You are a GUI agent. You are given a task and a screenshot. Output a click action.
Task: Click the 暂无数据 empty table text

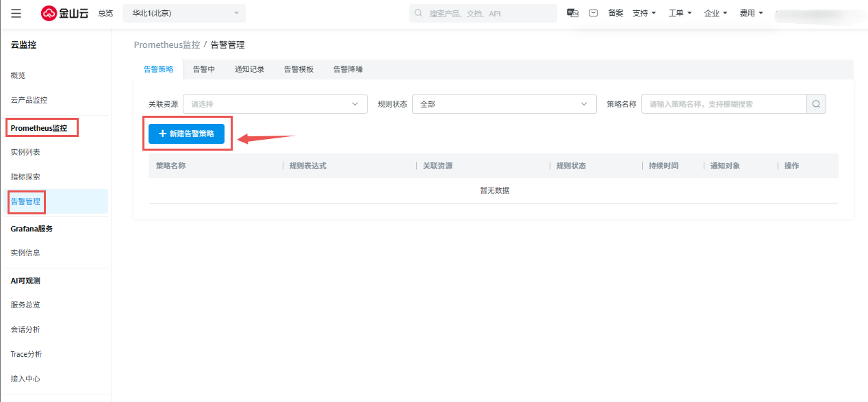pos(494,190)
